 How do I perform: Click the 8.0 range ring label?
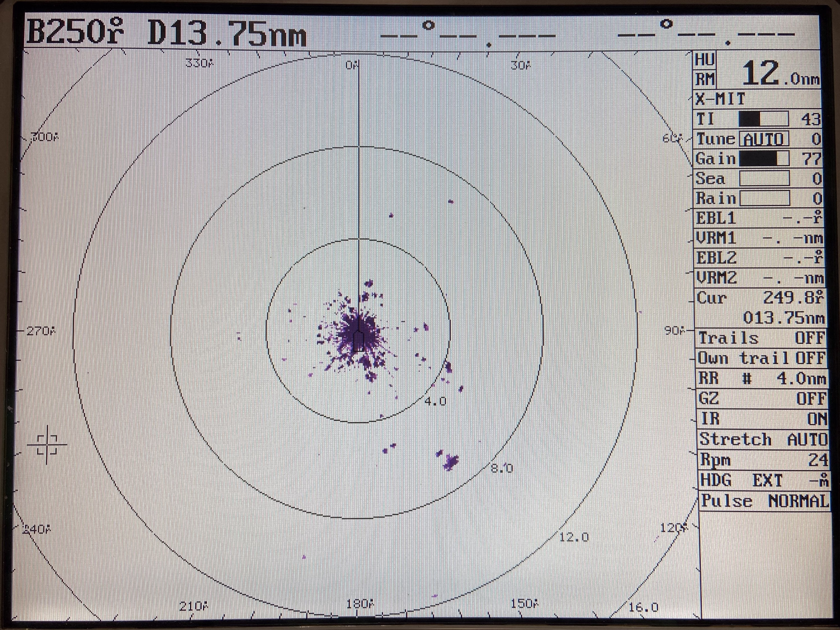click(x=502, y=468)
